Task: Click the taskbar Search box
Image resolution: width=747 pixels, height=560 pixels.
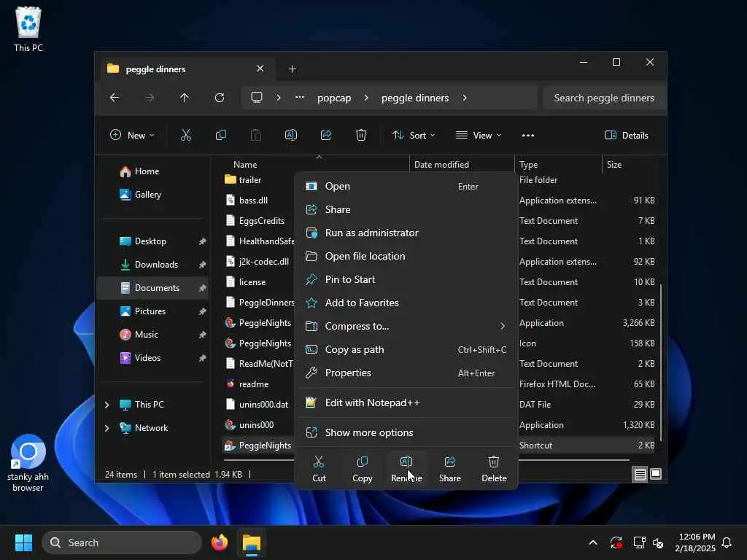Action: 122,542
